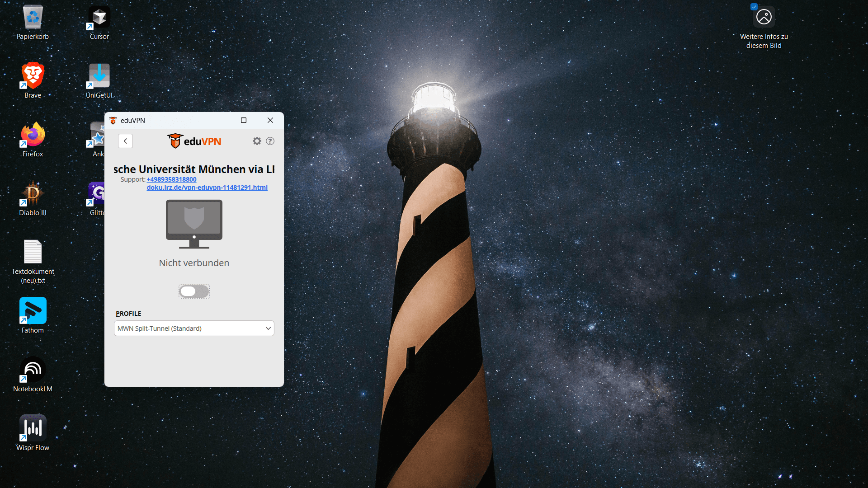The height and width of the screenshot is (488, 868).
Task: Select the Firefox desktop shortcut
Action: click(33, 139)
